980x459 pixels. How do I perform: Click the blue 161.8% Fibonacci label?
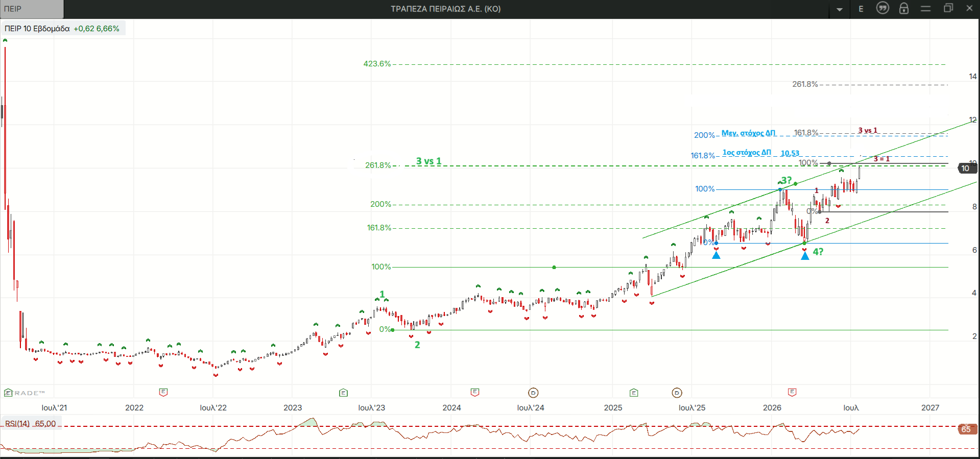tap(703, 156)
